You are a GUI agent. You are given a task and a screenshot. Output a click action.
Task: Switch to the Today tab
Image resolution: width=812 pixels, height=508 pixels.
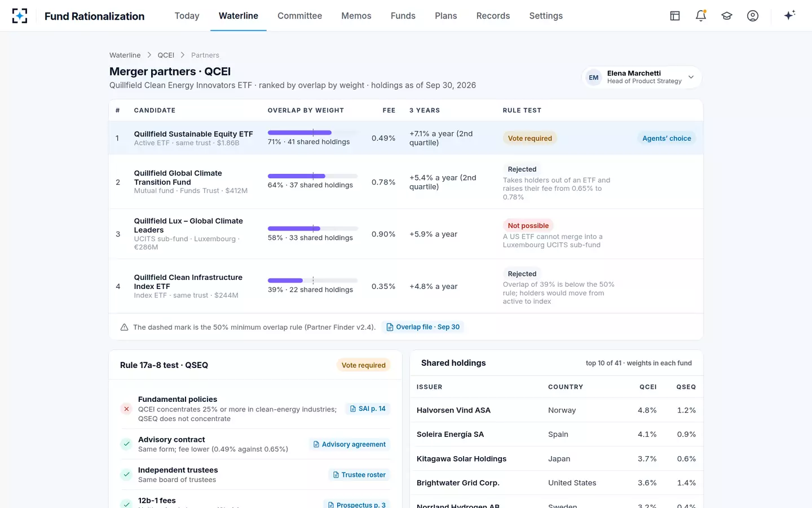(x=187, y=16)
